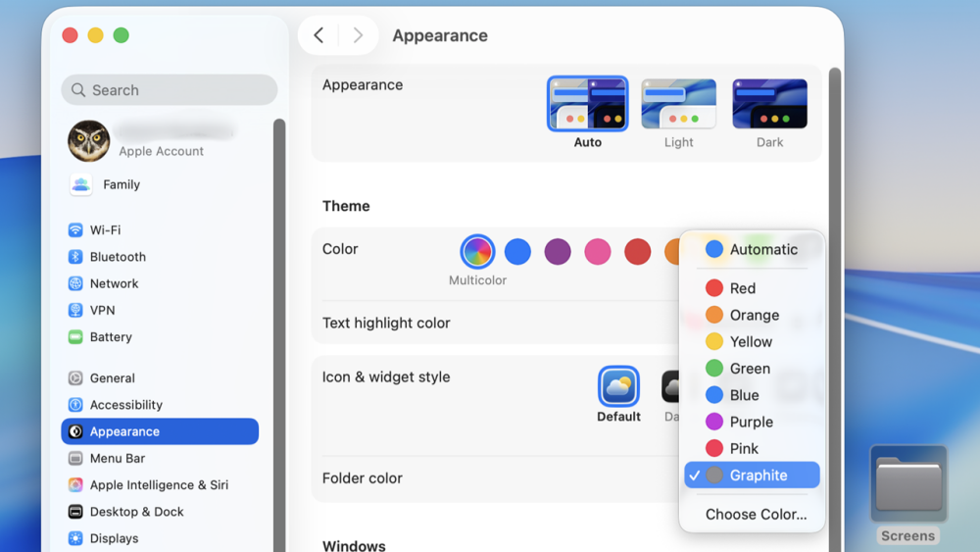Select the Light appearance mode
This screenshot has height=552, width=980.
pos(678,105)
